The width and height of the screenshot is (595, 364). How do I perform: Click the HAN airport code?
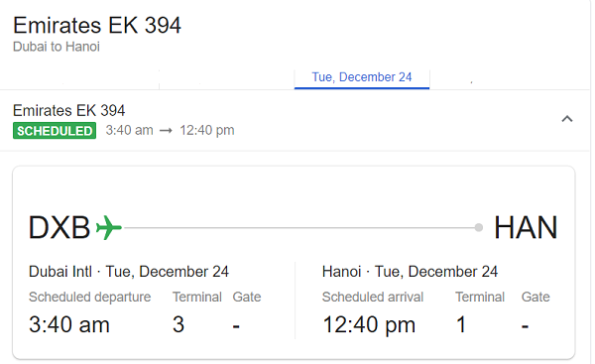(x=526, y=227)
